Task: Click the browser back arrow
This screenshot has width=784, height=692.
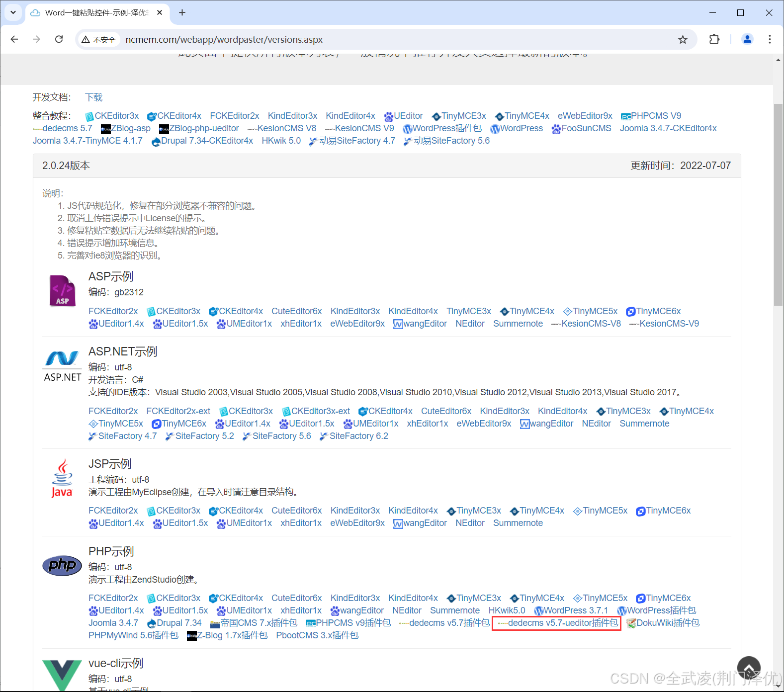Action: pyautogui.click(x=14, y=39)
